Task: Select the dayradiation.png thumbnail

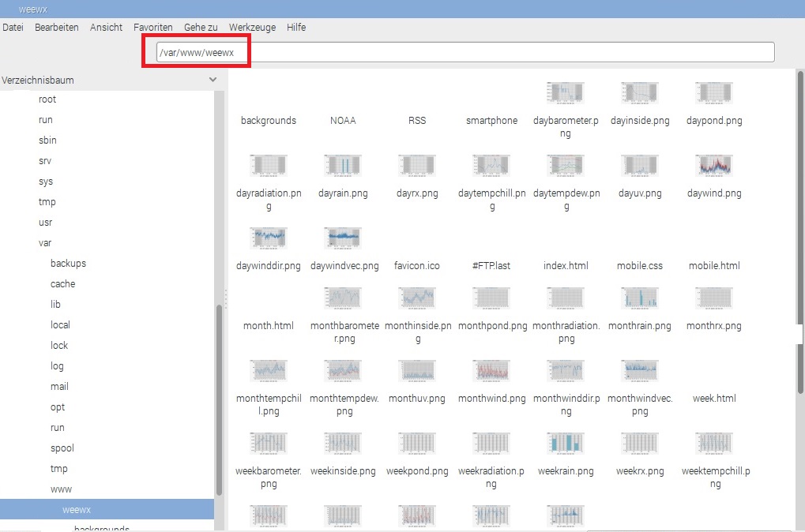Action: click(x=268, y=165)
